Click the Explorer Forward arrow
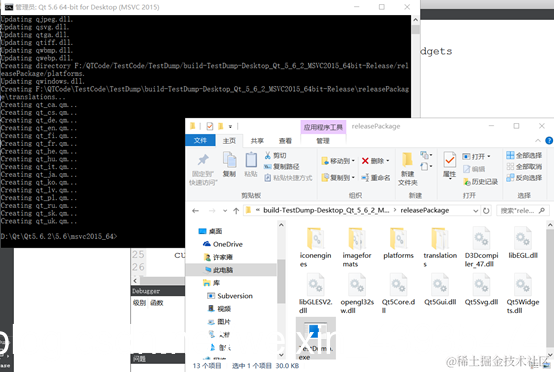Screen dimensions: 554x372 coord(212,211)
